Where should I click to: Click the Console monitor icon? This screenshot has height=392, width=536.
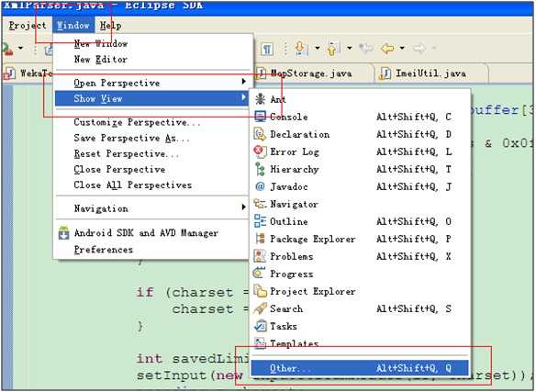click(x=260, y=117)
